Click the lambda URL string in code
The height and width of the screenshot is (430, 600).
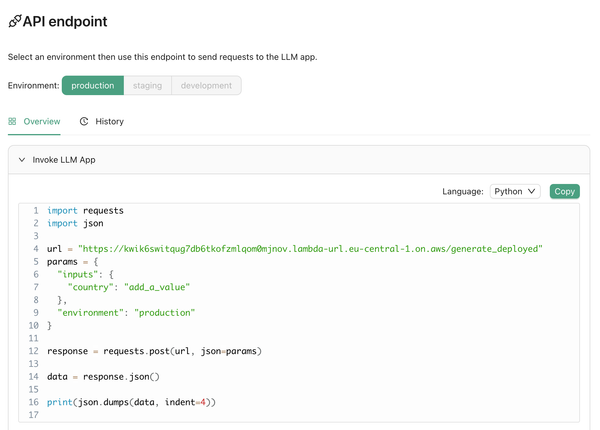[310, 249]
